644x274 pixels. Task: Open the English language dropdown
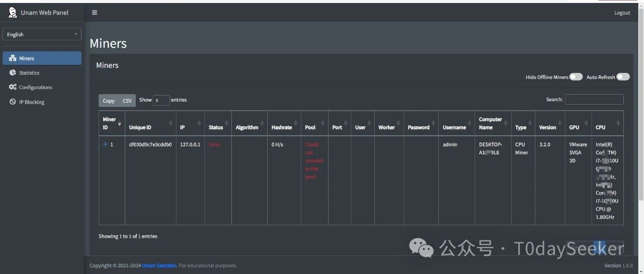42,34
